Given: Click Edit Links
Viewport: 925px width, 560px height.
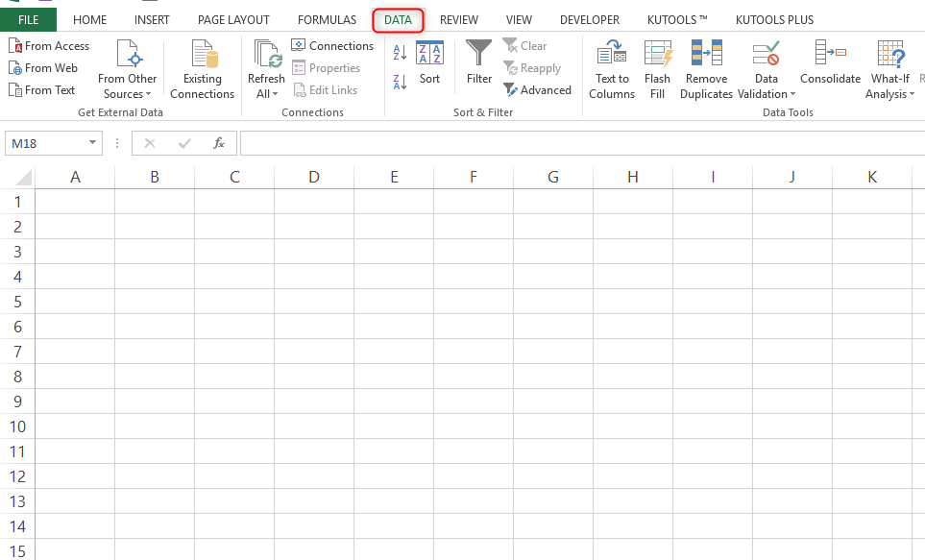Looking at the screenshot, I should coord(325,90).
